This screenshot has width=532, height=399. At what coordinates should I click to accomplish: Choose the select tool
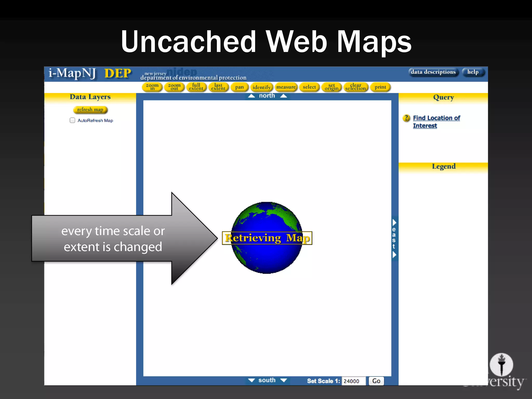(x=309, y=87)
